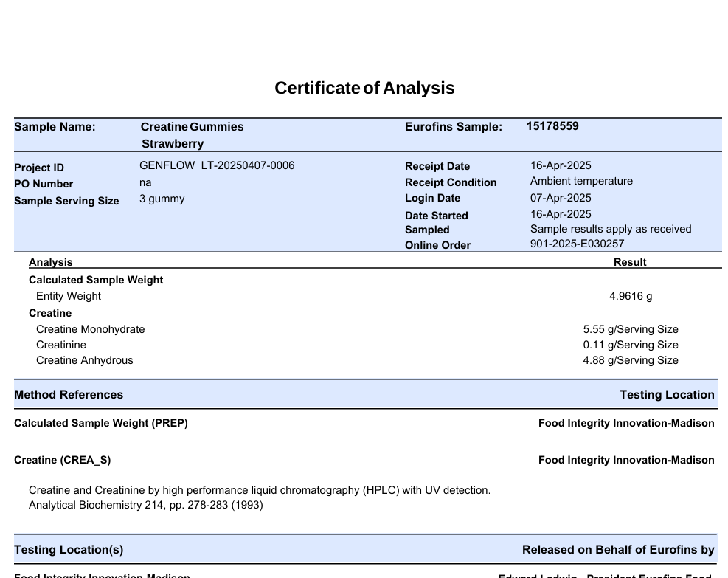This screenshot has height=578, width=728.
Task: Click the Creatine (CREA_S) method reference
Action: pos(63,460)
